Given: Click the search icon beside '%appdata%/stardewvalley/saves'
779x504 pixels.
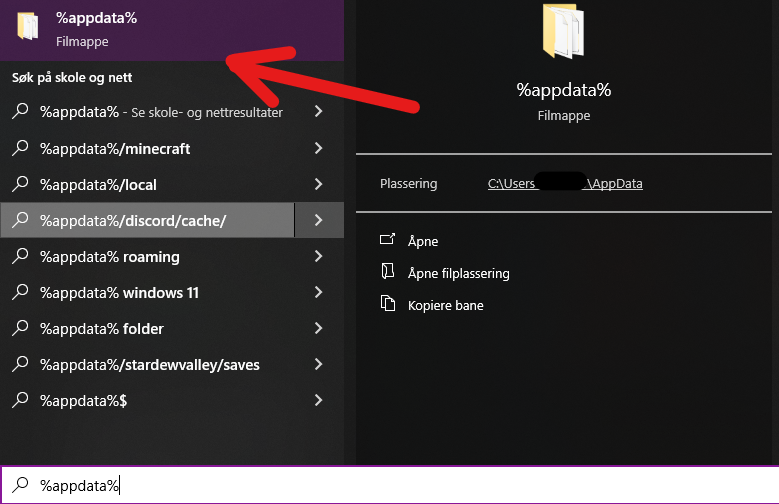Looking at the screenshot, I should pos(20,364).
